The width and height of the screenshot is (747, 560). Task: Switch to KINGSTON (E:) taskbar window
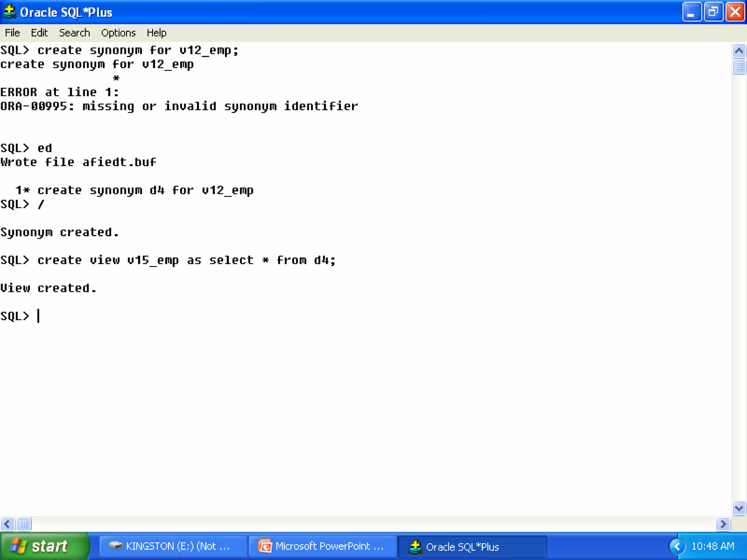[x=173, y=546]
